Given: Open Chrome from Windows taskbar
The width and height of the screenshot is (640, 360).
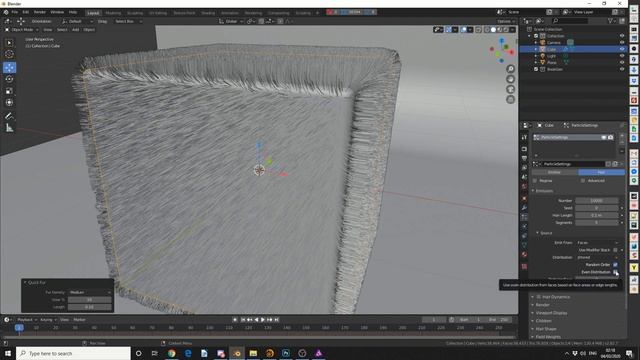Looking at the screenshot, I should click(171, 353).
